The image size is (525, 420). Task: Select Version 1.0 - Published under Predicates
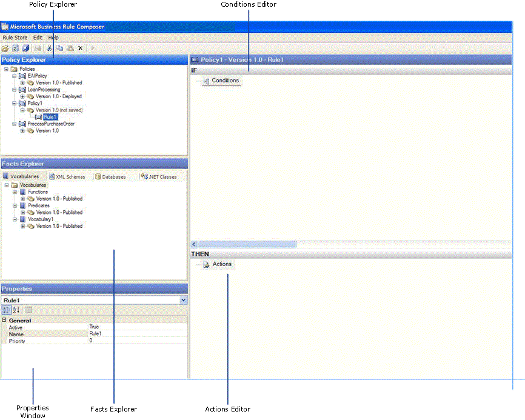pos(59,213)
